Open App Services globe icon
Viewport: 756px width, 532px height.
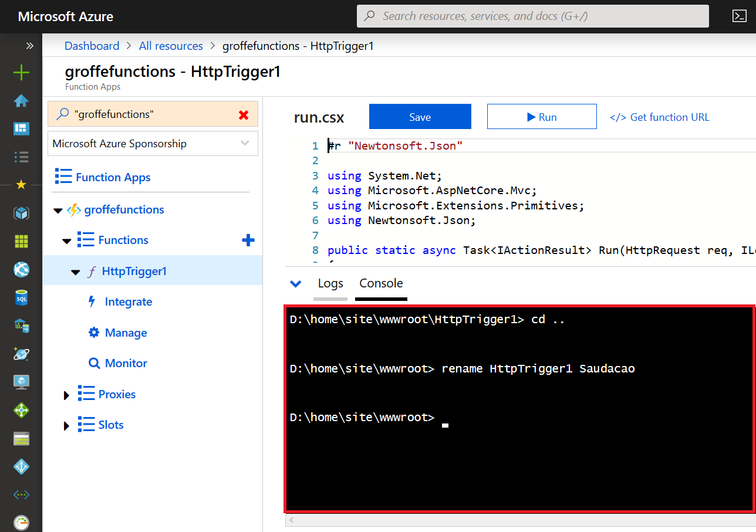pyautogui.click(x=21, y=269)
